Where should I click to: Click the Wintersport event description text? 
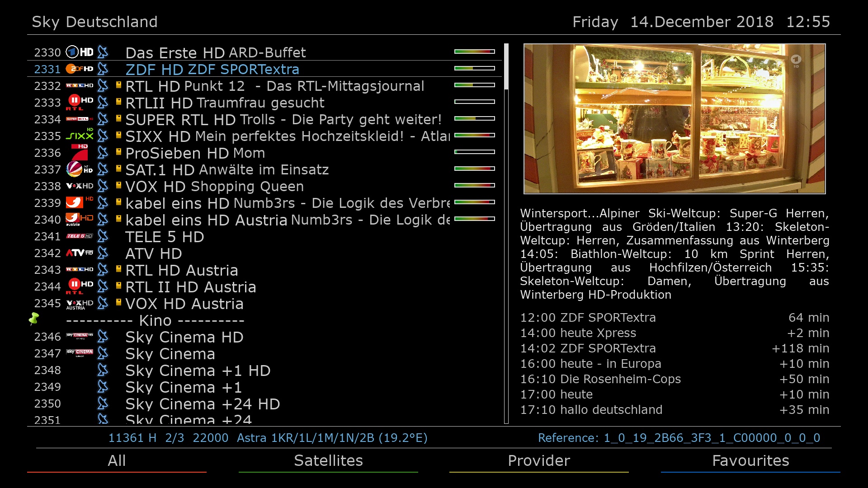[x=675, y=254]
